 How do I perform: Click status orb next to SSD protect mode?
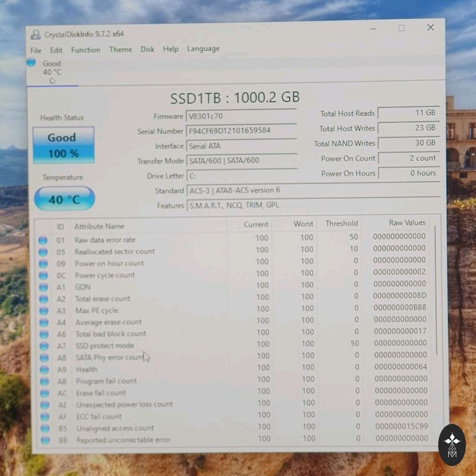[x=43, y=346]
